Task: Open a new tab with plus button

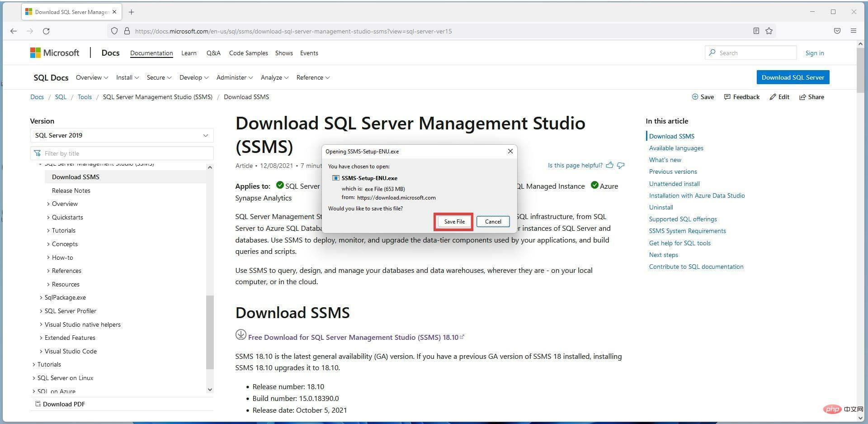Action: (x=131, y=12)
